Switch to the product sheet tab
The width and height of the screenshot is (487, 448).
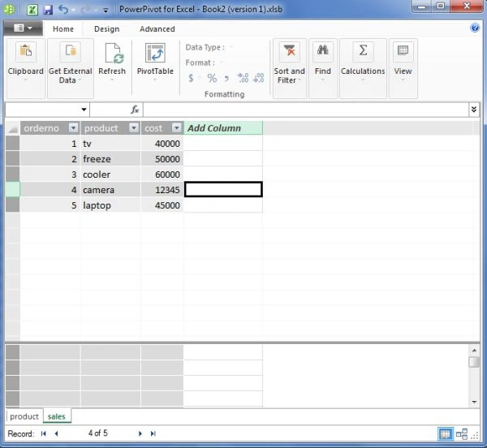click(24, 416)
